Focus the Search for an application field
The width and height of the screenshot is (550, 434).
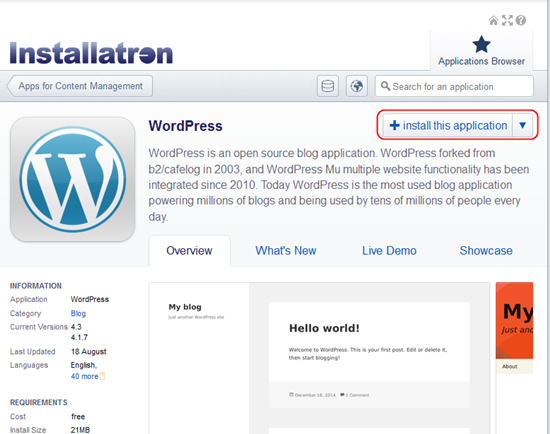tap(454, 86)
